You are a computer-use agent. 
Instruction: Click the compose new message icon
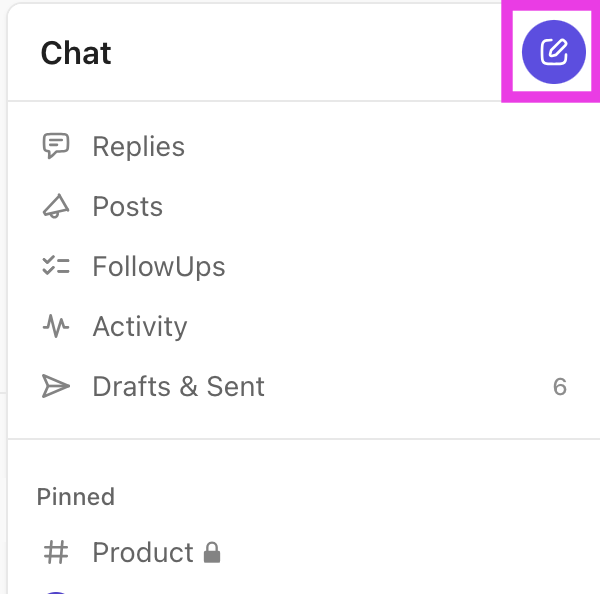coord(554,52)
